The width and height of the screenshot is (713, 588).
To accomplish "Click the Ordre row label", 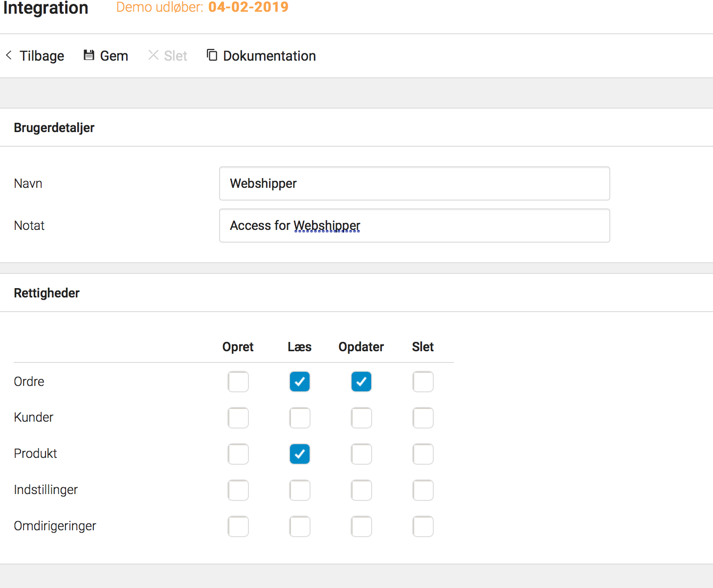I will coord(29,382).
